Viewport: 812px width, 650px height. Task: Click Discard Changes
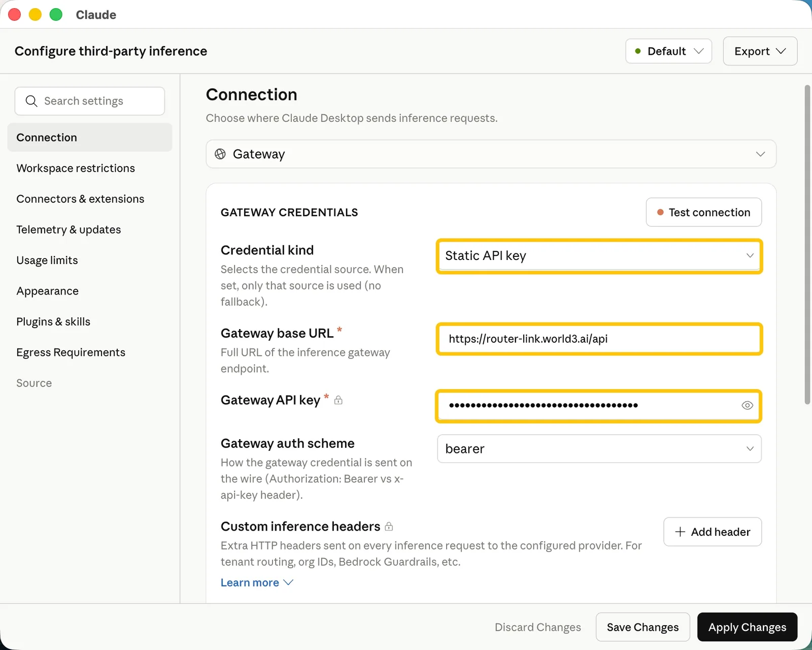tap(537, 627)
